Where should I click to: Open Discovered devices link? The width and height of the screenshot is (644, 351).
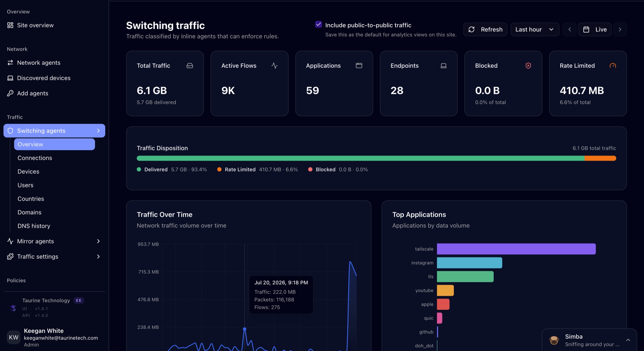coord(44,78)
